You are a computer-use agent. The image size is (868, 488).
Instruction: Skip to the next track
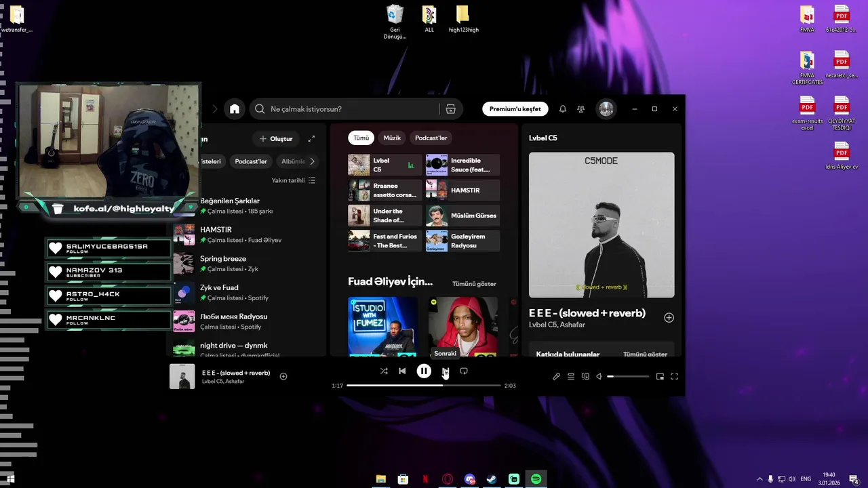point(446,371)
